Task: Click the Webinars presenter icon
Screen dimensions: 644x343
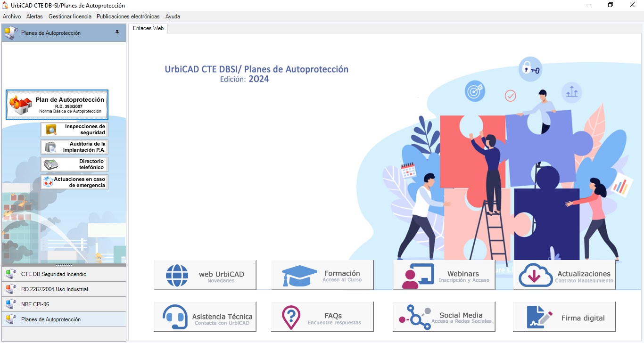Action: [418, 276]
